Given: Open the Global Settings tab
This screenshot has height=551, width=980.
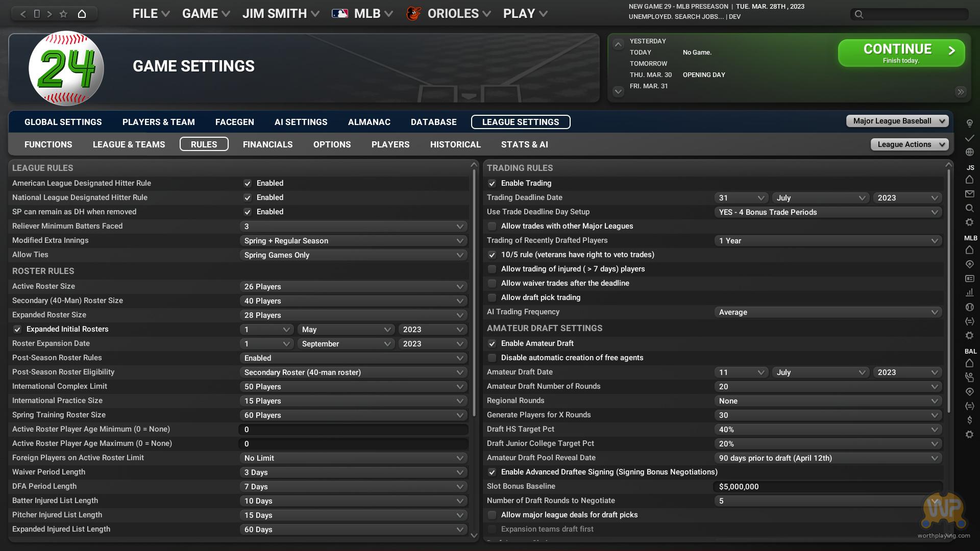Looking at the screenshot, I should (x=63, y=122).
